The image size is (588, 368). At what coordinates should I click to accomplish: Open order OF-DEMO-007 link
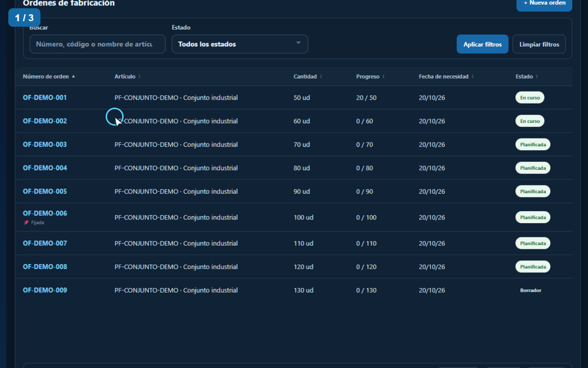[45, 243]
